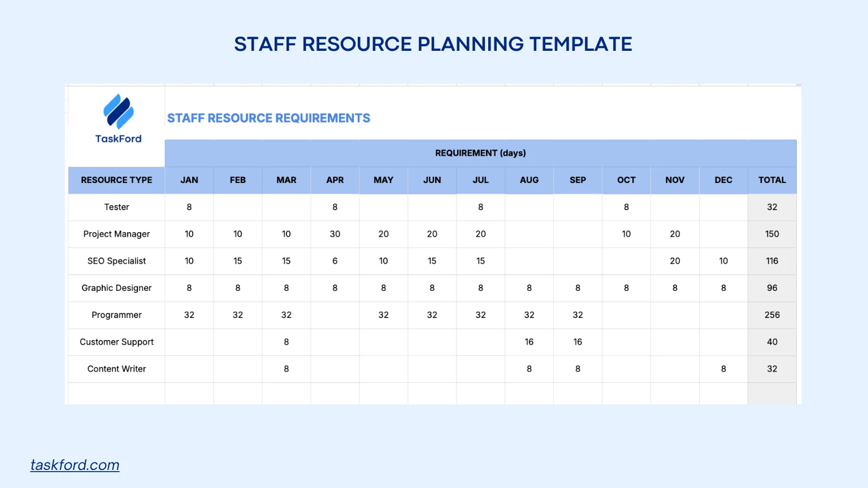Select SEO Specialist's APR value of 6
The image size is (868, 488).
click(x=335, y=261)
